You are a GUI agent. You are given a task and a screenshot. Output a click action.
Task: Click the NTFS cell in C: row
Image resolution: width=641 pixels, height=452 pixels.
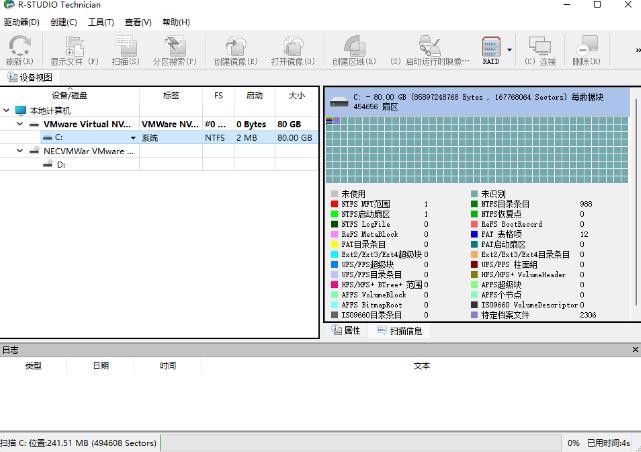click(x=215, y=138)
